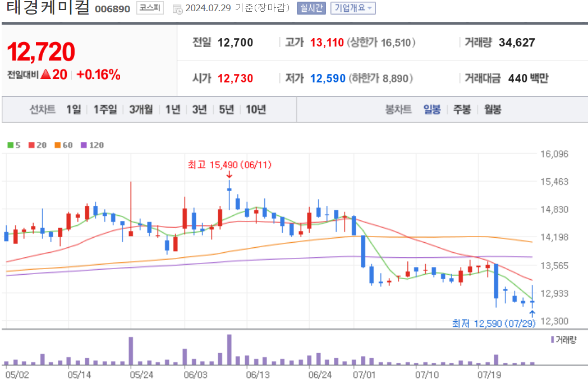Viewport: 588px width, 379px height.
Task: Click the 실시간 button
Action: pyautogui.click(x=311, y=8)
